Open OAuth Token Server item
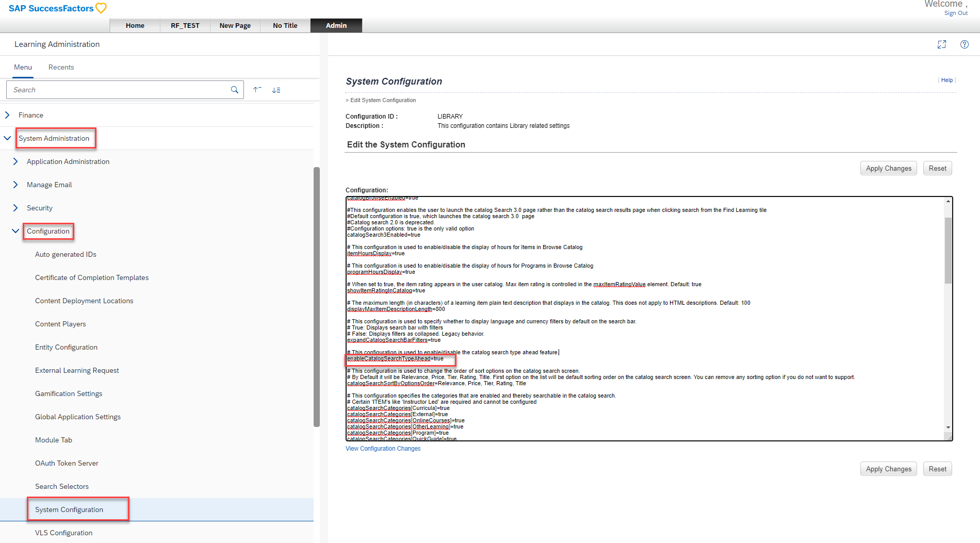Screen dimensions: 980x543 coord(67,463)
